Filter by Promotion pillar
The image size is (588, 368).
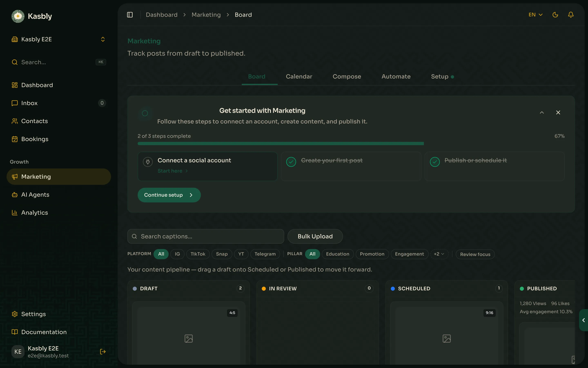[372, 254]
